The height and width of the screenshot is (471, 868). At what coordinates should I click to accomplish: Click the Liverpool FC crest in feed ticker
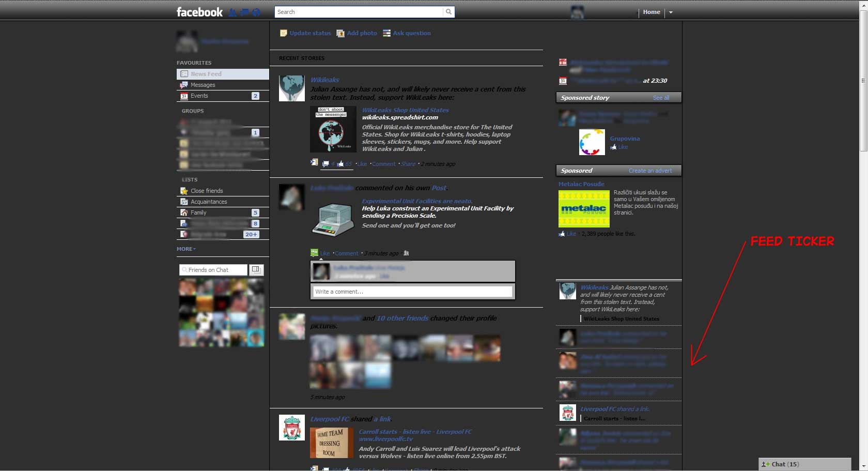tap(568, 413)
